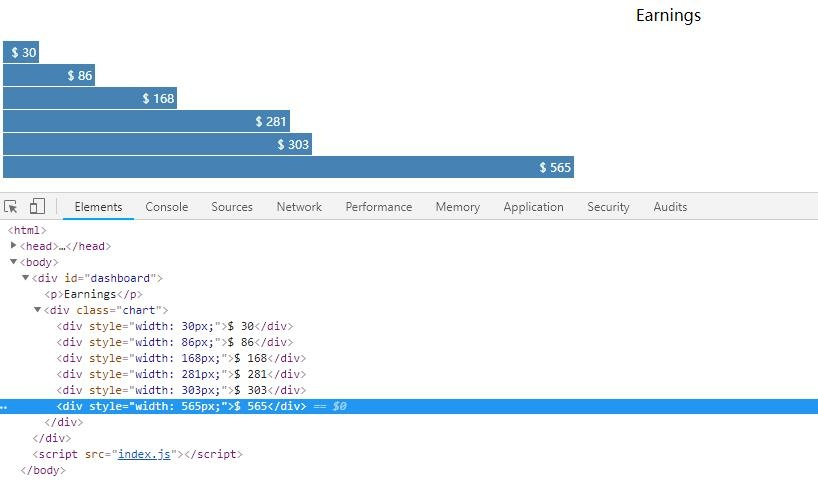Image resolution: width=818 pixels, height=481 pixels.
Task: Click the $ 303 chart bar
Action: point(158,144)
